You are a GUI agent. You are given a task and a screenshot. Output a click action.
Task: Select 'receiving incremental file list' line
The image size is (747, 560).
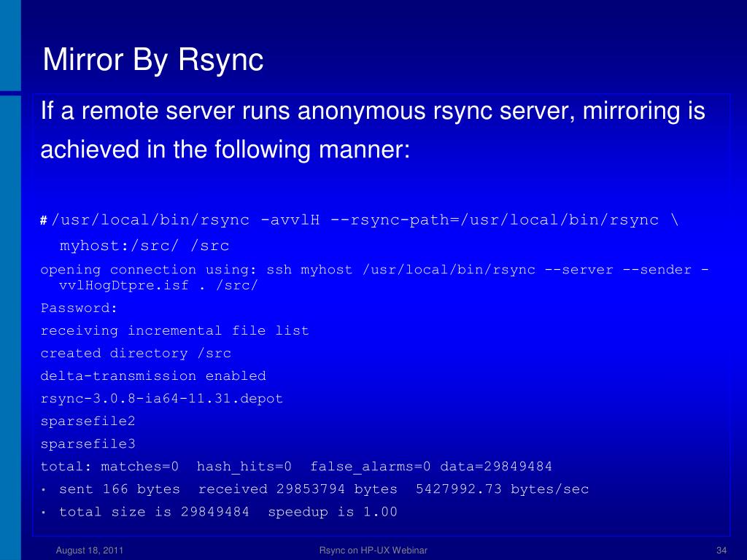click(174, 330)
